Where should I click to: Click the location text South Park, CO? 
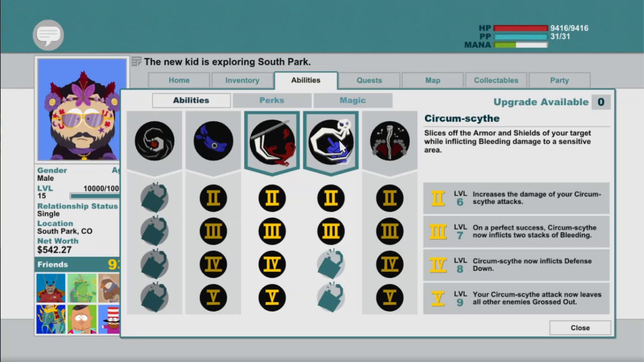pos(65,231)
